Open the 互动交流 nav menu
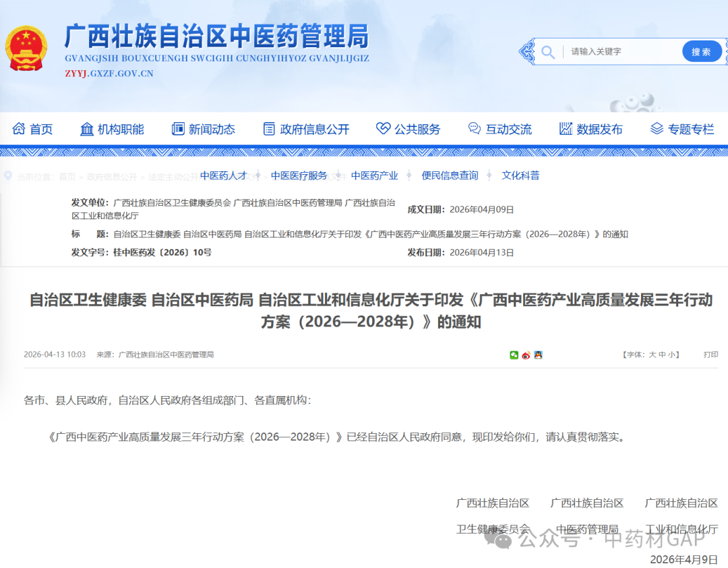 (508, 130)
